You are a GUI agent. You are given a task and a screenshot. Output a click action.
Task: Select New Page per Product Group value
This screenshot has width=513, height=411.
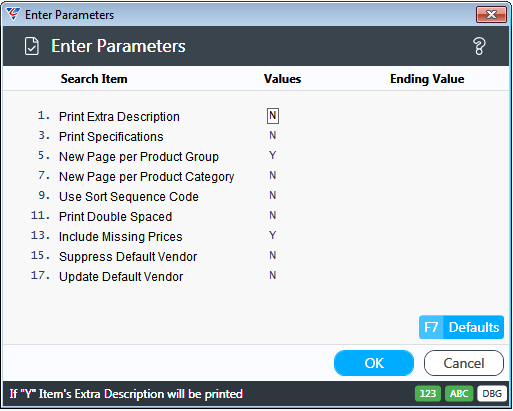[273, 156]
